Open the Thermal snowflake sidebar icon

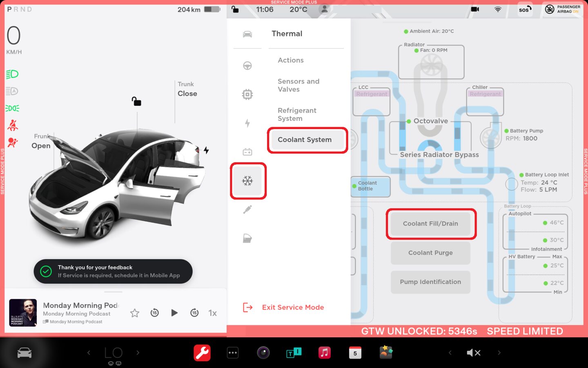point(247,181)
